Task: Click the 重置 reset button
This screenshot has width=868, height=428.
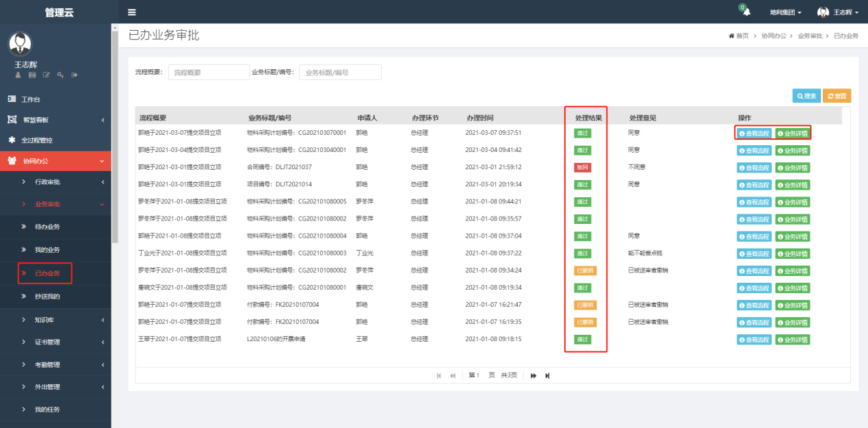Action: point(837,96)
